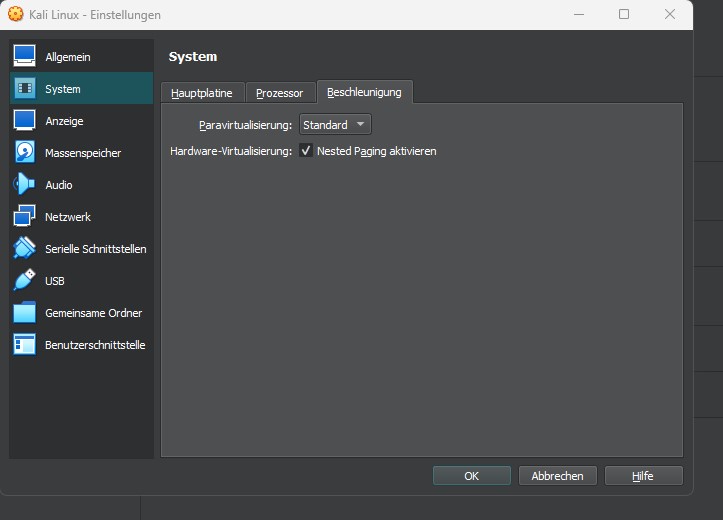Select Allgemein label in sidebar
Image resolution: width=723 pixels, height=520 pixels.
point(68,57)
